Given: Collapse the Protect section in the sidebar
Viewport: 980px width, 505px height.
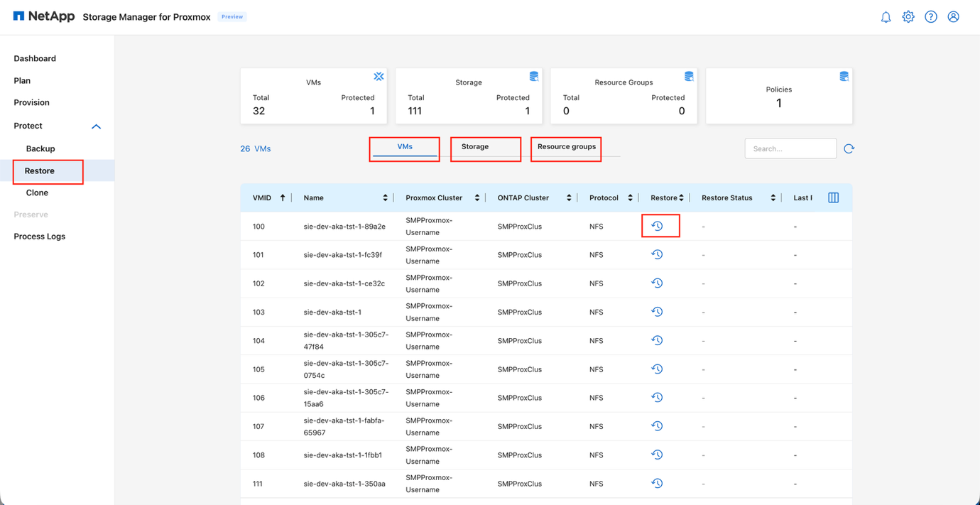Looking at the screenshot, I should point(96,126).
